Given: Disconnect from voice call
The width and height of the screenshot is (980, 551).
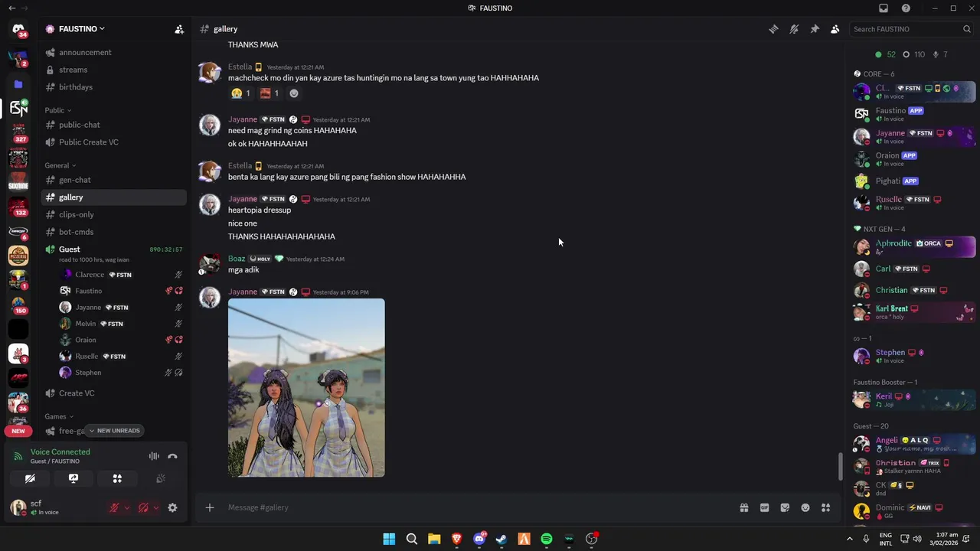Looking at the screenshot, I should click(x=172, y=456).
